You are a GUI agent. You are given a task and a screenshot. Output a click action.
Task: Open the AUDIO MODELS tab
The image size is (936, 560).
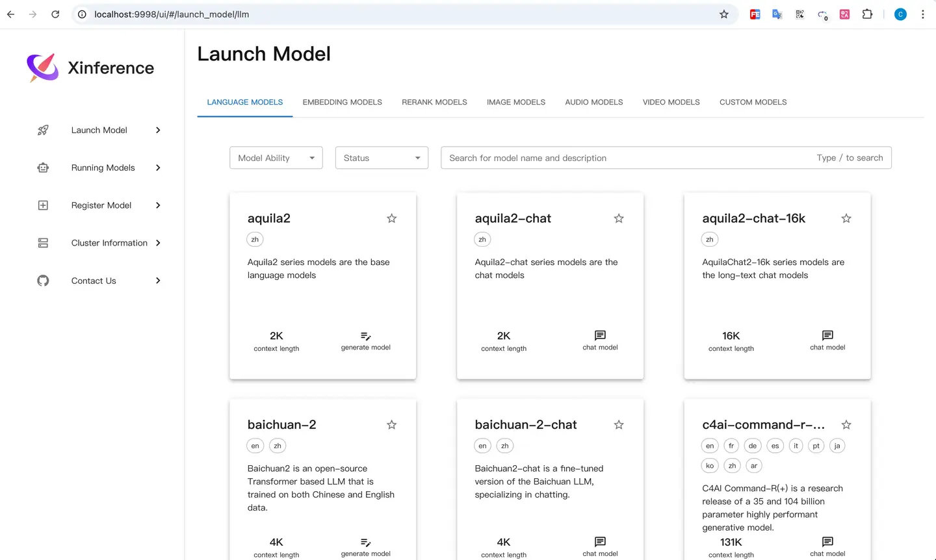point(593,102)
